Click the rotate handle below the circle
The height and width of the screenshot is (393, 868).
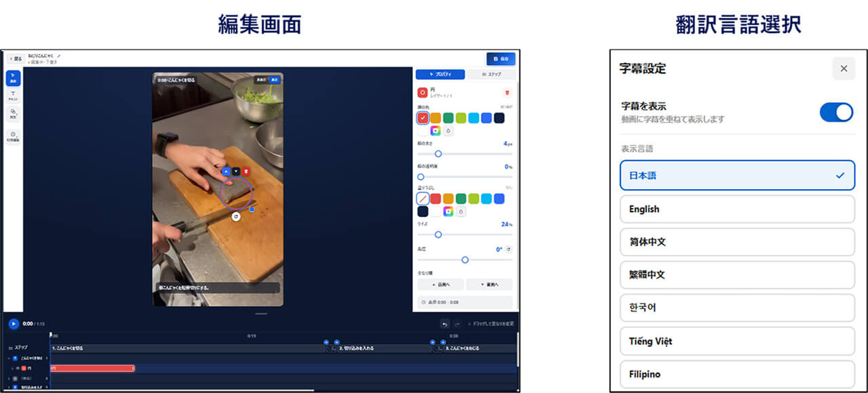pos(235,216)
